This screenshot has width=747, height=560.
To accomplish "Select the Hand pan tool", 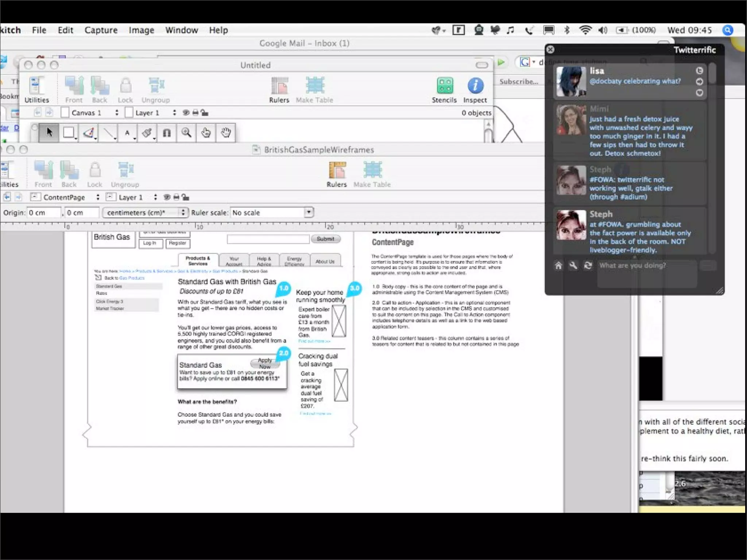I will (x=226, y=133).
